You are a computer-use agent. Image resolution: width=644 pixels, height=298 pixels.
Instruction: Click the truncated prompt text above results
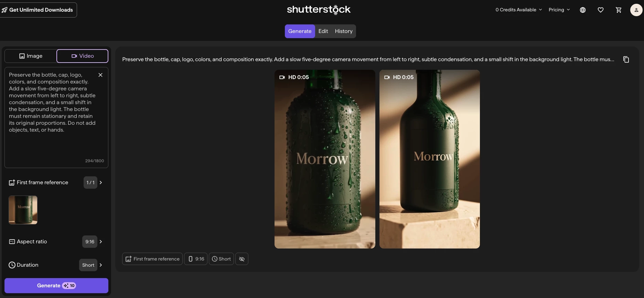[x=368, y=59]
